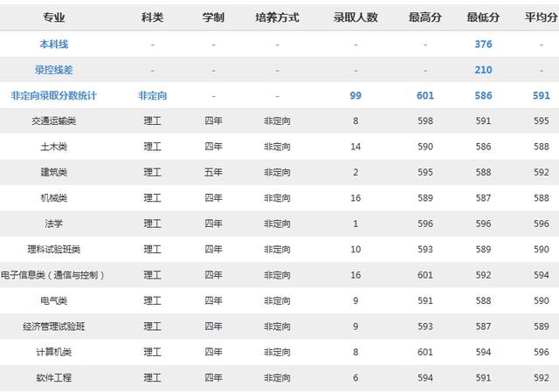This screenshot has height=392, width=559.
Task: Click the blue 586 lowest score
Action: coord(483,95)
